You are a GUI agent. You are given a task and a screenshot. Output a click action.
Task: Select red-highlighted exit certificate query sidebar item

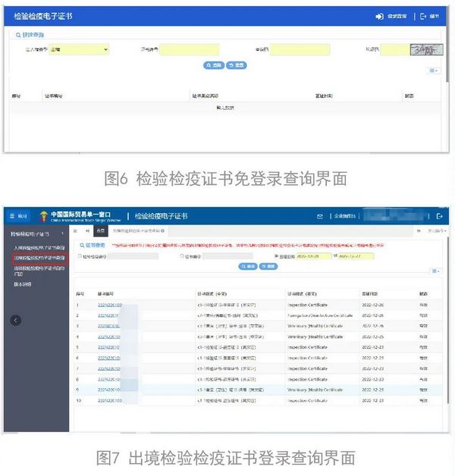pyautogui.click(x=40, y=258)
